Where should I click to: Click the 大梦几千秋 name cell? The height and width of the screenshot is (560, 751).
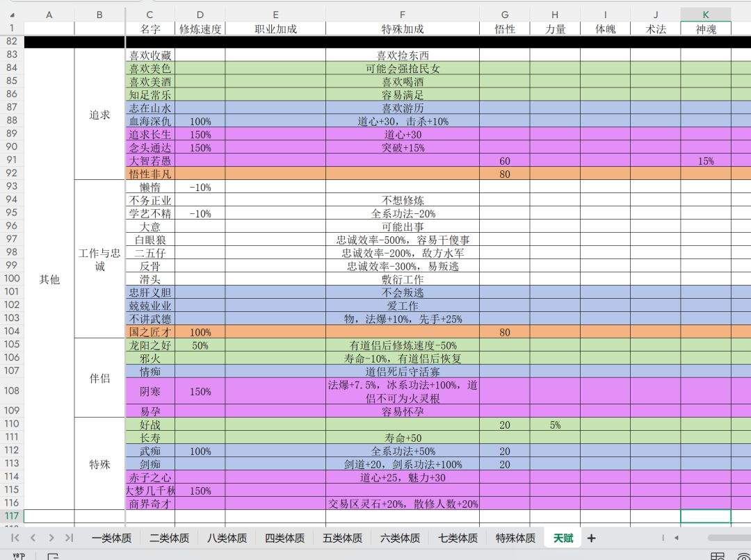[150, 490]
